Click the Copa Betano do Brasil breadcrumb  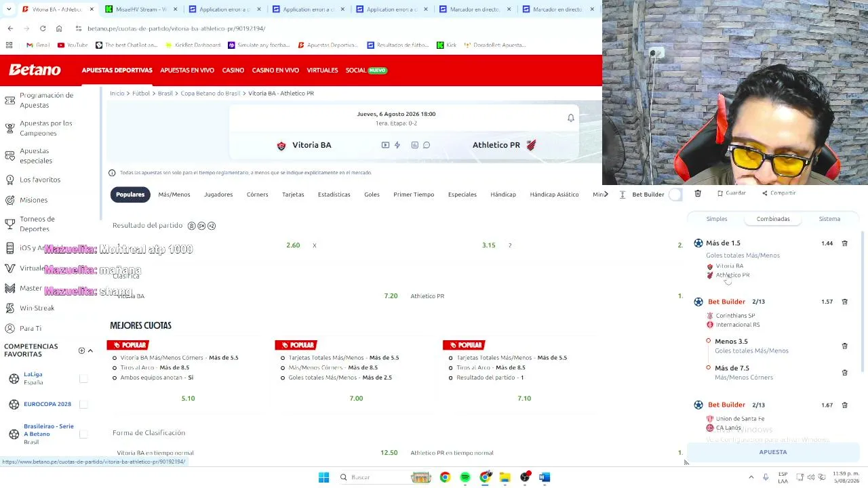coord(210,94)
